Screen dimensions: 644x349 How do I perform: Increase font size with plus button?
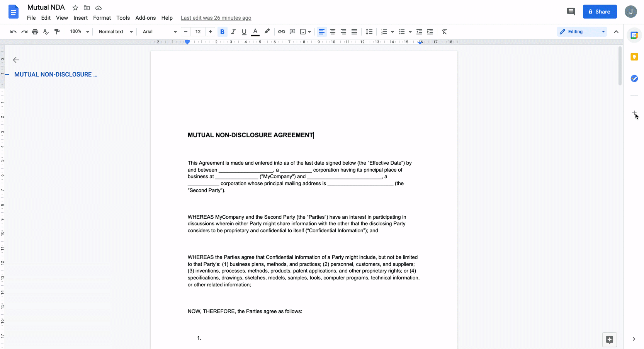tap(211, 32)
